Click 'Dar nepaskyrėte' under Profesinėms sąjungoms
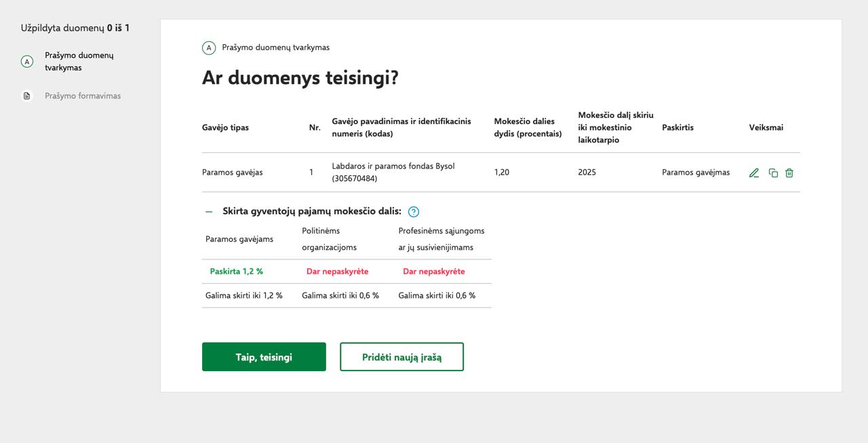The image size is (868, 443). tap(433, 272)
